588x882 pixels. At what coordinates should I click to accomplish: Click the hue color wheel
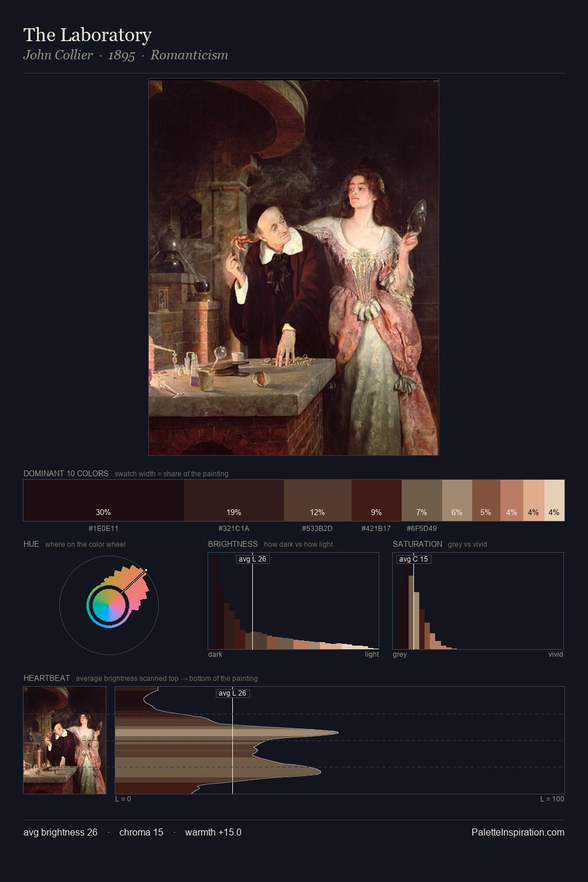click(109, 605)
